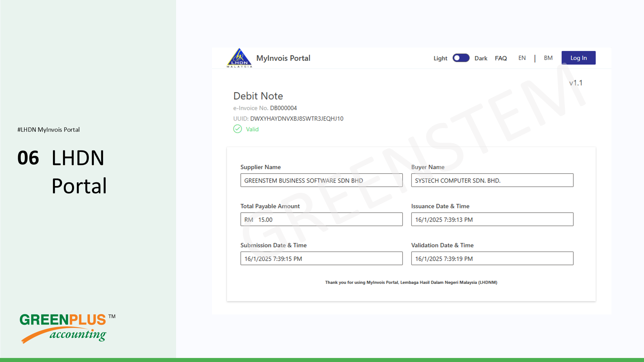The width and height of the screenshot is (644, 362).
Task: Click the Validation Date & Time label
Action: pos(442,245)
